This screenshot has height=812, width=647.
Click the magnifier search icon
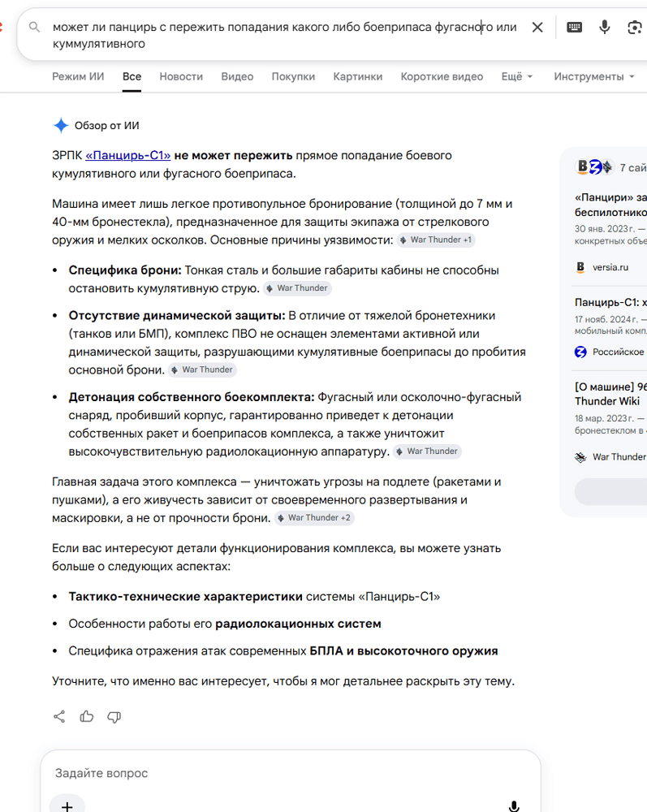(x=34, y=27)
